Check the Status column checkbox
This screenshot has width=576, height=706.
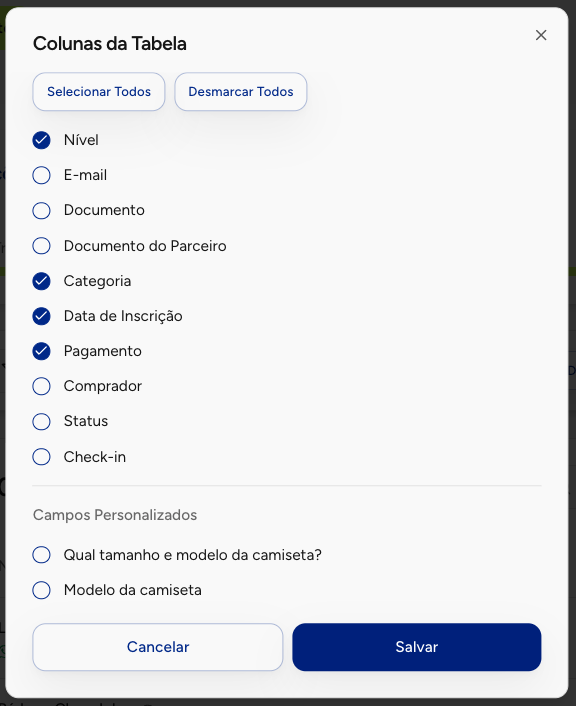pyautogui.click(x=41, y=421)
